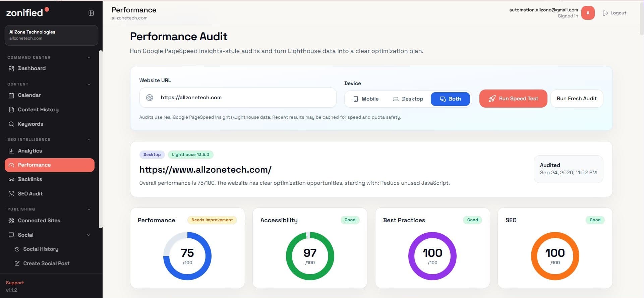Open the Keywords menu item
This screenshot has width=644, height=298.
click(x=50, y=124)
